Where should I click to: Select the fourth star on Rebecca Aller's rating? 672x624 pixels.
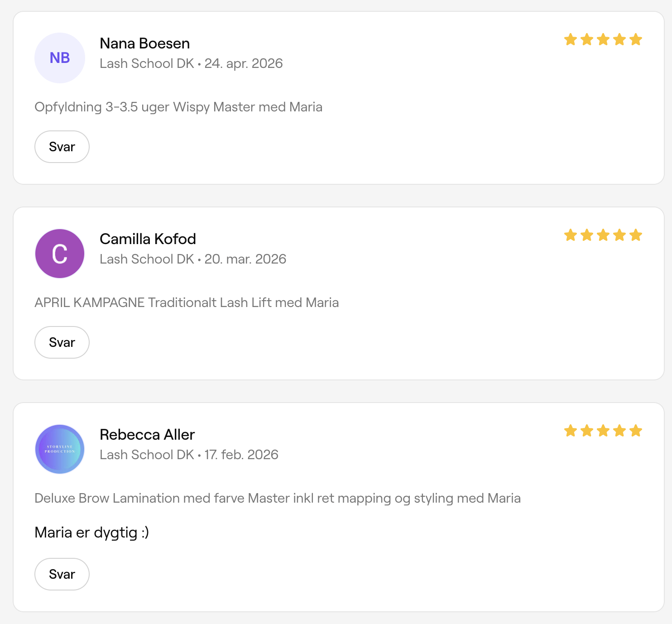click(x=619, y=431)
